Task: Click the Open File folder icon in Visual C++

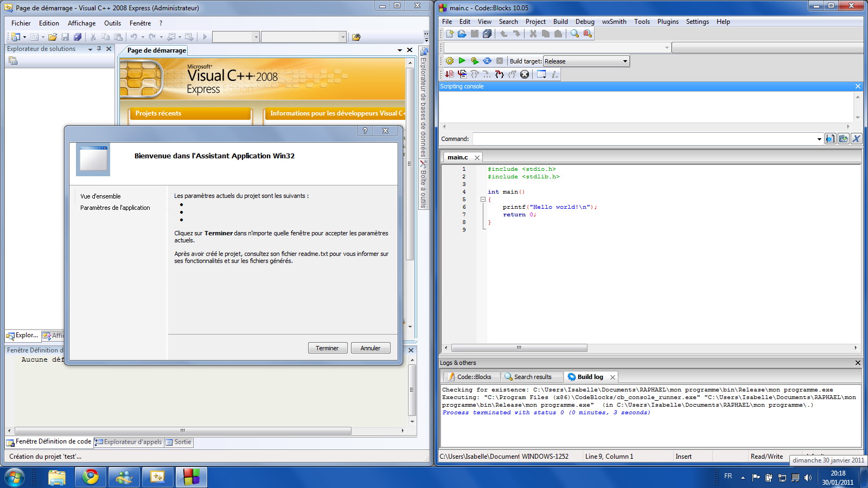Action: (53, 37)
